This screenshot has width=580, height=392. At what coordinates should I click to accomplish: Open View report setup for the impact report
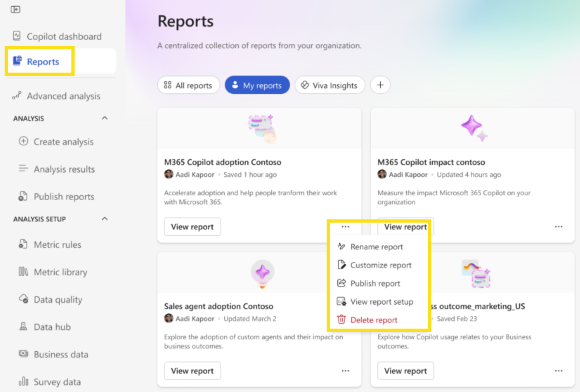point(382,301)
